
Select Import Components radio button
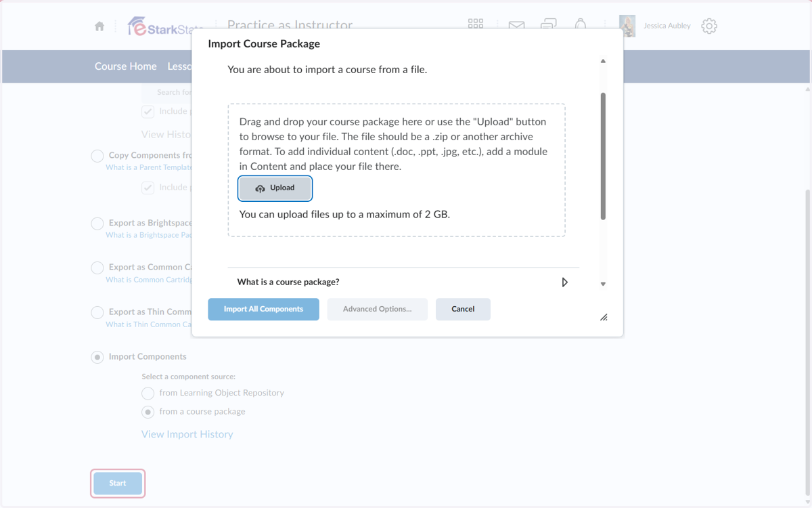point(97,357)
